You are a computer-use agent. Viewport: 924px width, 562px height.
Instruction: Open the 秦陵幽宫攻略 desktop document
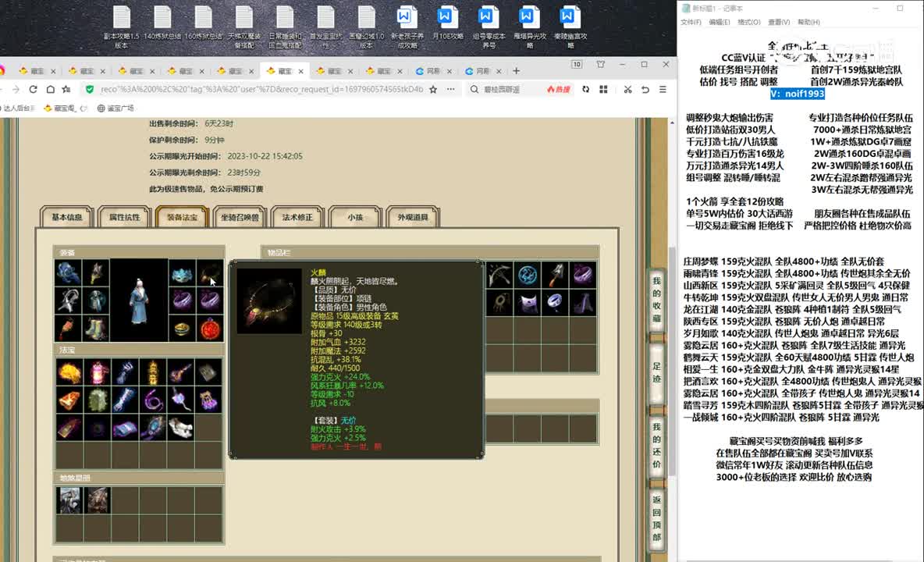(x=570, y=27)
